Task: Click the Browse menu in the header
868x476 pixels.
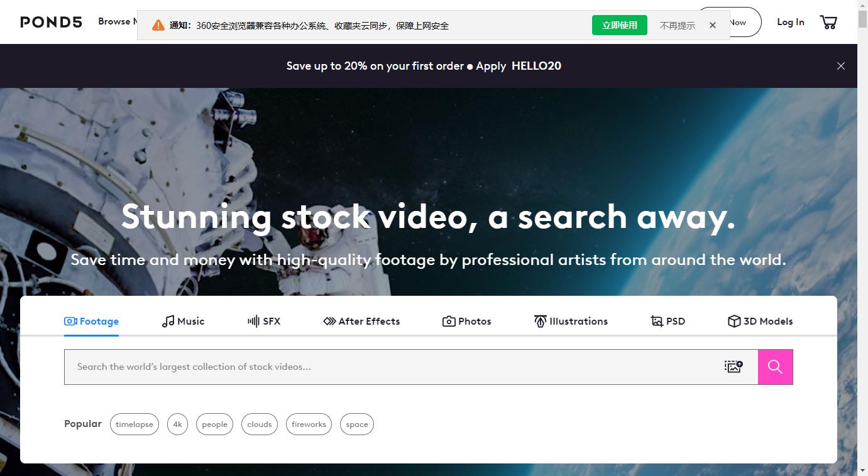Action: tap(117, 21)
